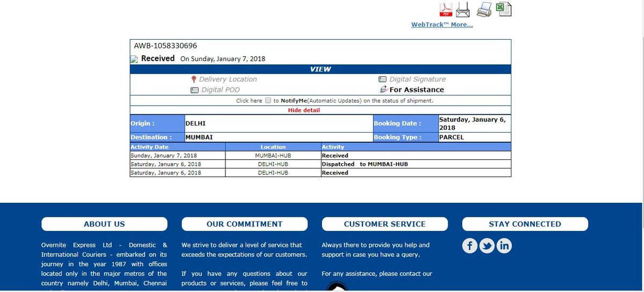Image resolution: width=644 pixels, height=292 pixels.
Task: Export tracking result as PDF
Action: pyautogui.click(x=447, y=10)
